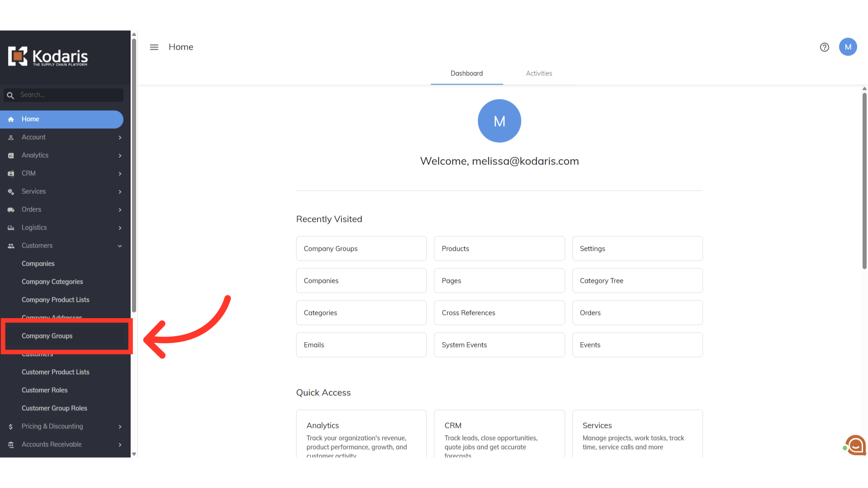Open the Category Tree recently visited card

(x=637, y=281)
